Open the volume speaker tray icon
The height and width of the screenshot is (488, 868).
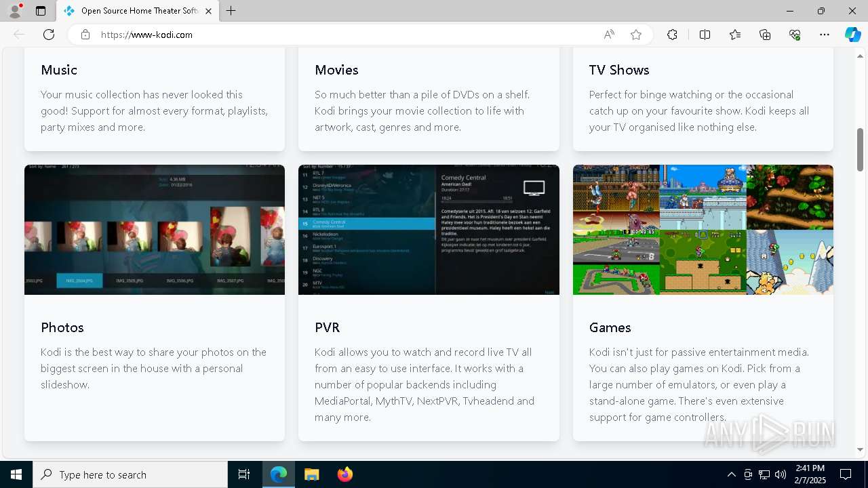[781, 474]
